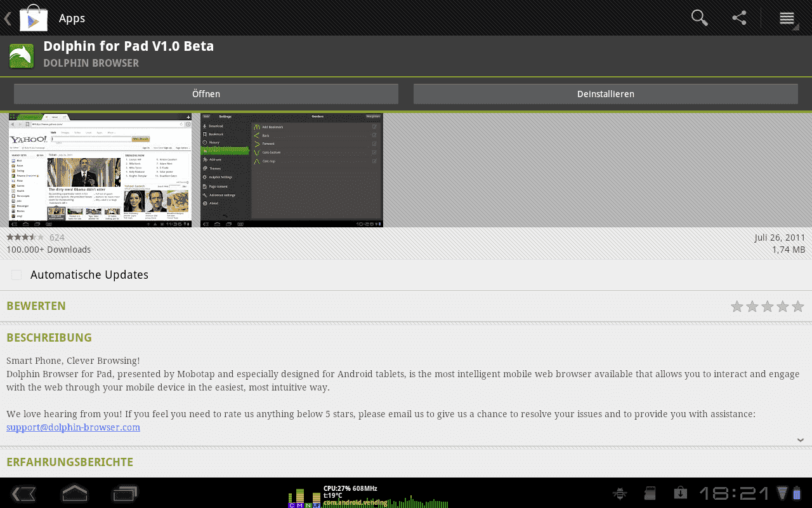Rate three stars under Bewerten
The height and width of the screenshot is (508, 812).
tap(767, 307)
